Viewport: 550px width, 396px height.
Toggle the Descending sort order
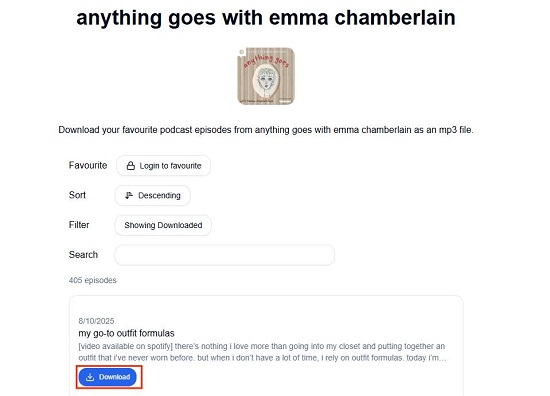click(153, 195)
